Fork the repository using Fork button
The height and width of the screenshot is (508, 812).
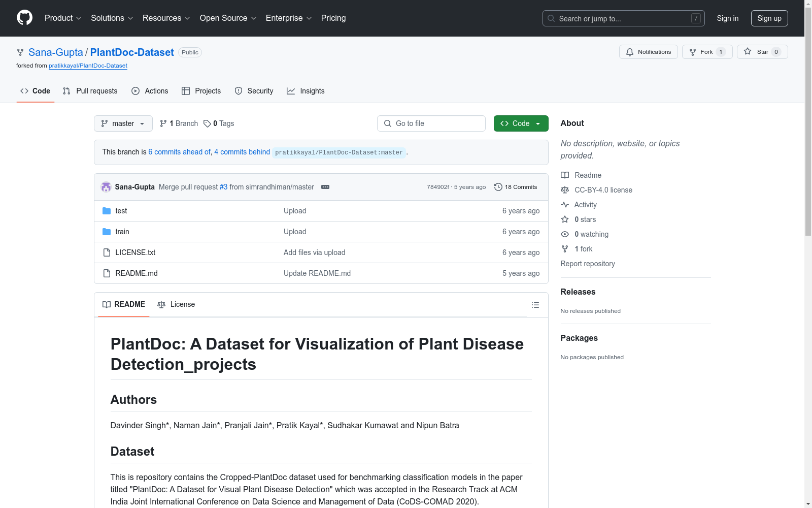(x=701, y=52)
